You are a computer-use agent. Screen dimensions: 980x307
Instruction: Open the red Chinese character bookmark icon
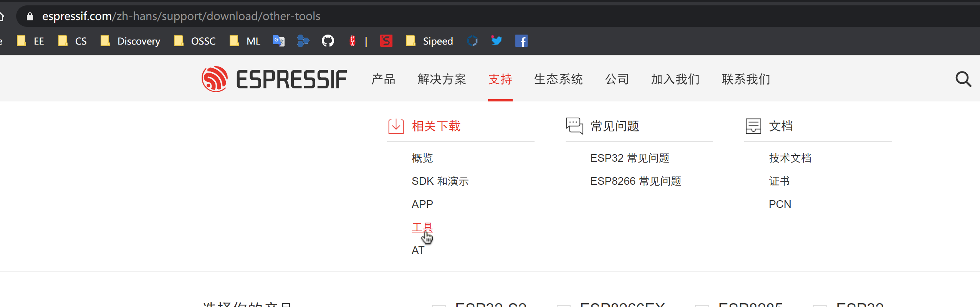click(352, 41)
